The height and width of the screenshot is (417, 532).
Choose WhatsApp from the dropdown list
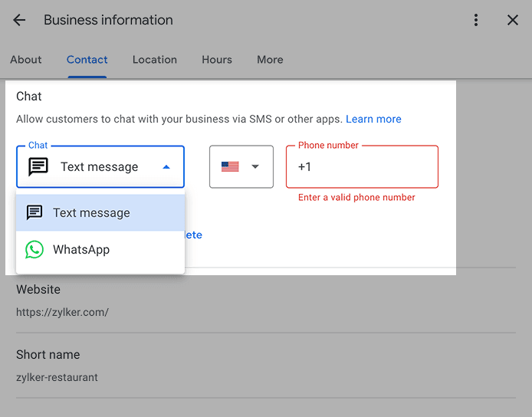[100, 250]
